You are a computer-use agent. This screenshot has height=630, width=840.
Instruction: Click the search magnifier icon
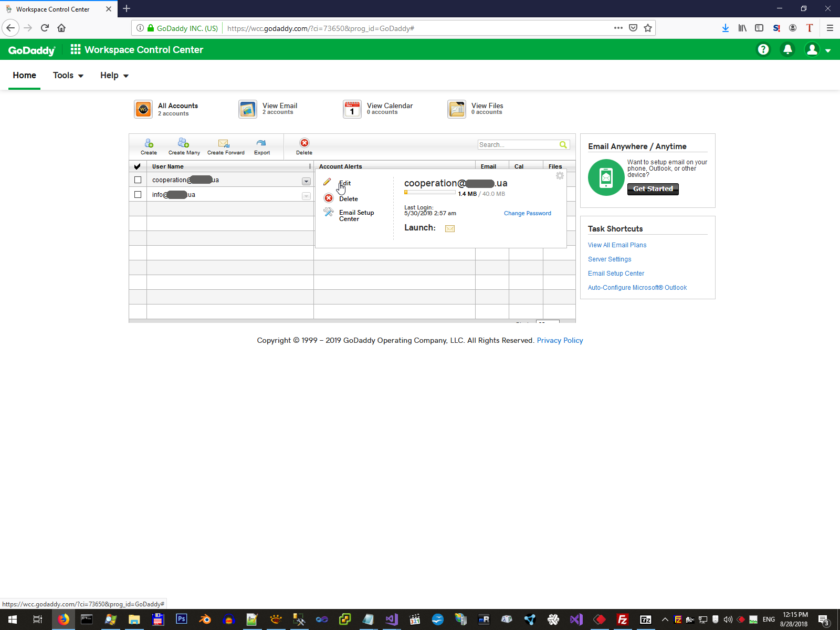563,145
